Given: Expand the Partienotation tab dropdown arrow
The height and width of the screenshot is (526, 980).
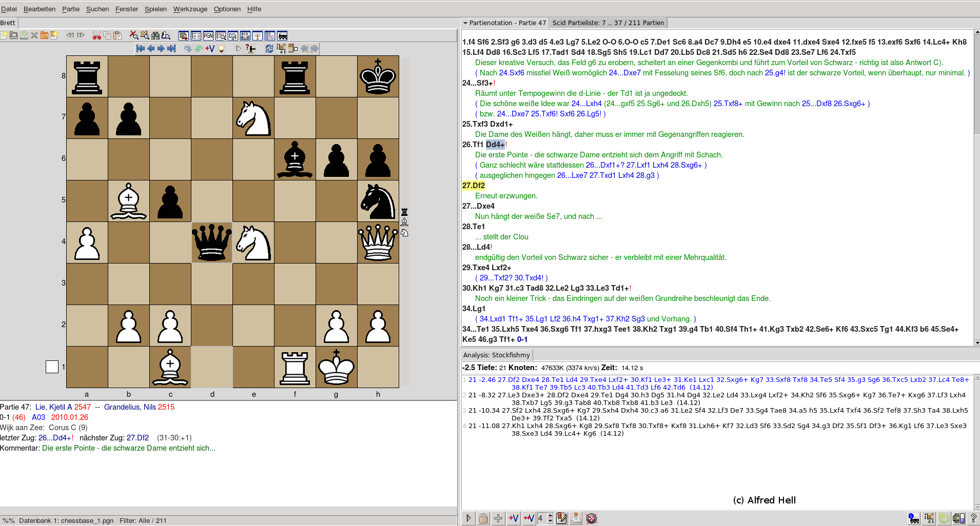Looking at the screenshot, I should [465, 23].
